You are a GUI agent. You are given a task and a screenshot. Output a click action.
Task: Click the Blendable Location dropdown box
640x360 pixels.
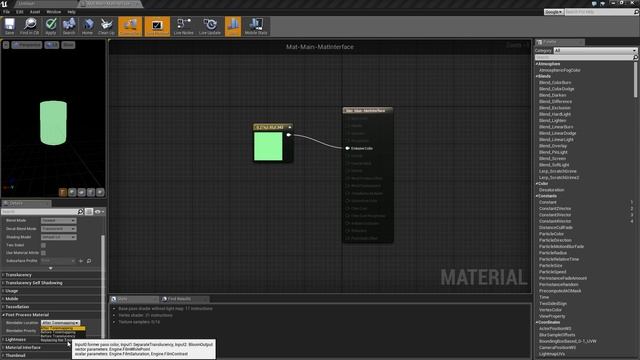[x=60, y=323]
